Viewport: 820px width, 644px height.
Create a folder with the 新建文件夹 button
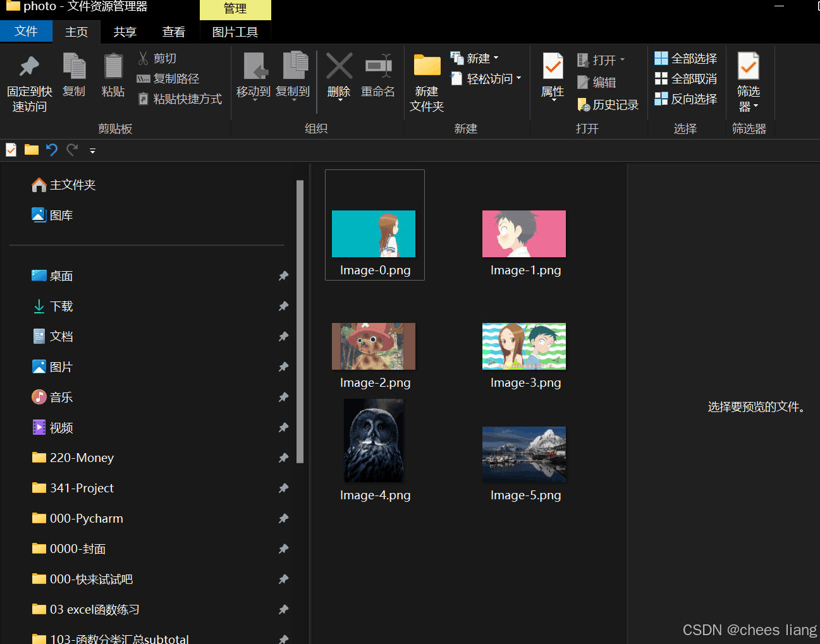coord(427,83)
